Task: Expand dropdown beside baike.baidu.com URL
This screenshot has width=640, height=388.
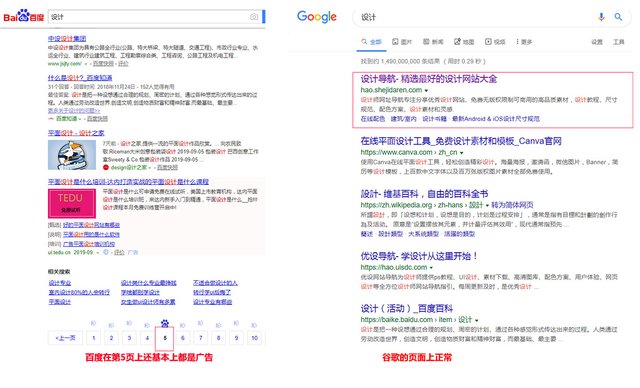Action: point(476,320)
